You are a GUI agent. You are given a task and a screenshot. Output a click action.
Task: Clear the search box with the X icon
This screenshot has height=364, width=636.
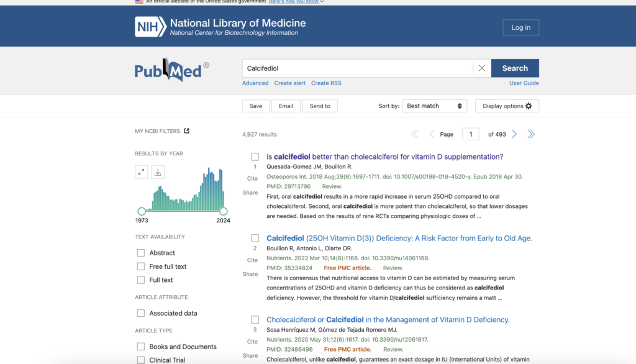point(481,68)
